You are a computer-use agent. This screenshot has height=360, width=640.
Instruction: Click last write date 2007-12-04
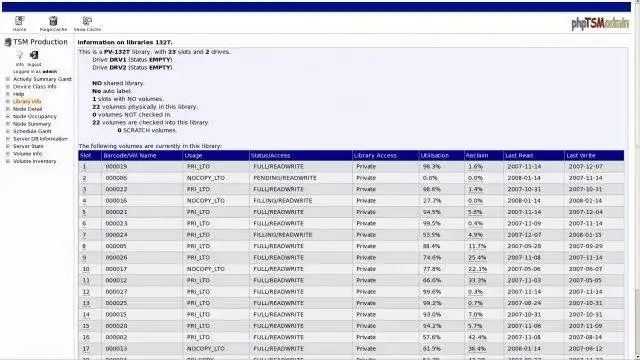pyautogui.click(x=586, y=212)
